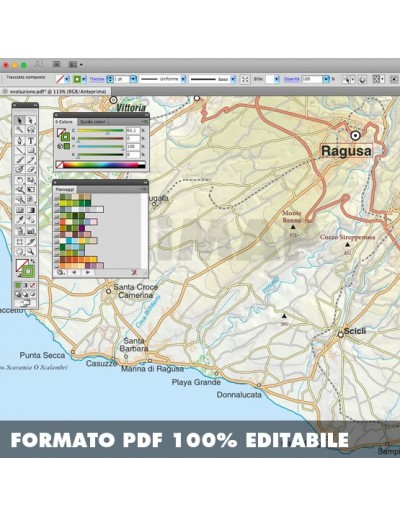The width and height of the screenshot is (400, 517).
Task: Select the Mesh tool
Action: click(x=20, y=210)
